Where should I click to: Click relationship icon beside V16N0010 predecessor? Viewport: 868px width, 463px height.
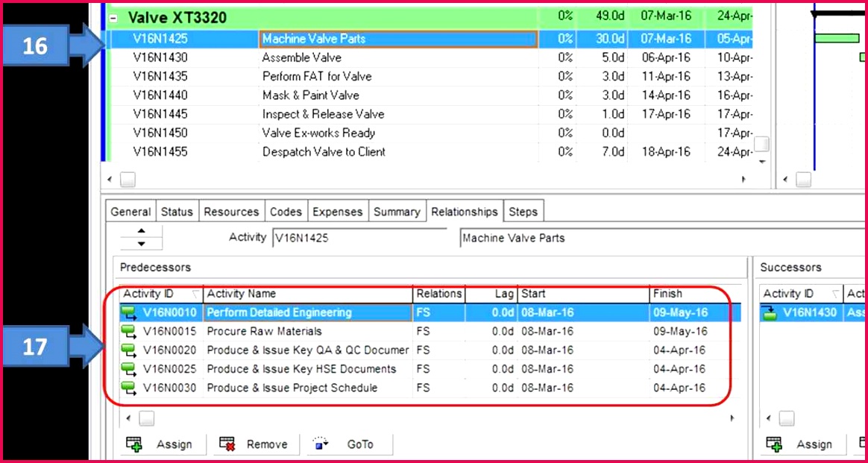pyautogui.click(x=130, y=313)
